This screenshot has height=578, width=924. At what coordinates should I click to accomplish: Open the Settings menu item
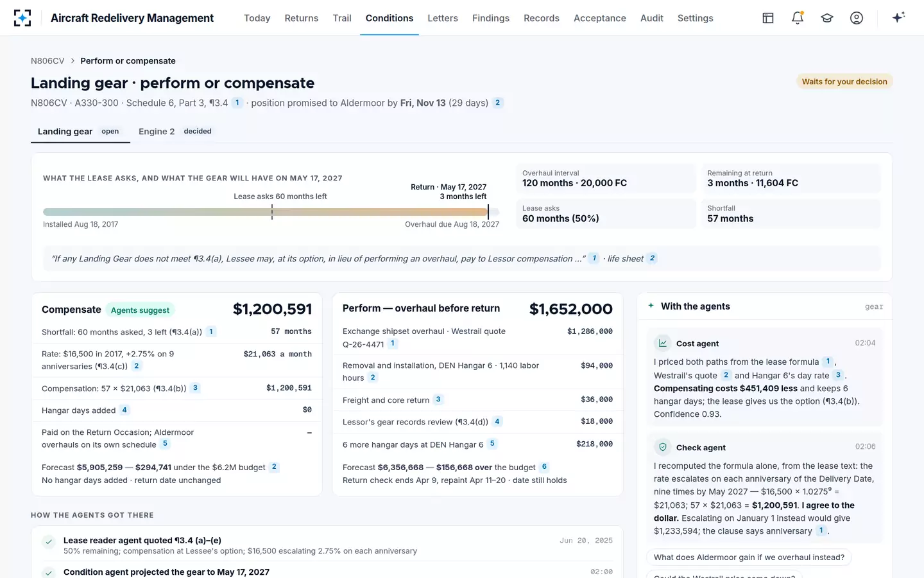tap(696, 18)
